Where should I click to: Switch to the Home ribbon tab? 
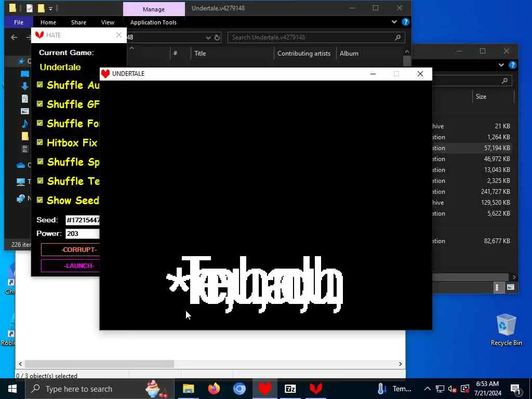point(48,22)
